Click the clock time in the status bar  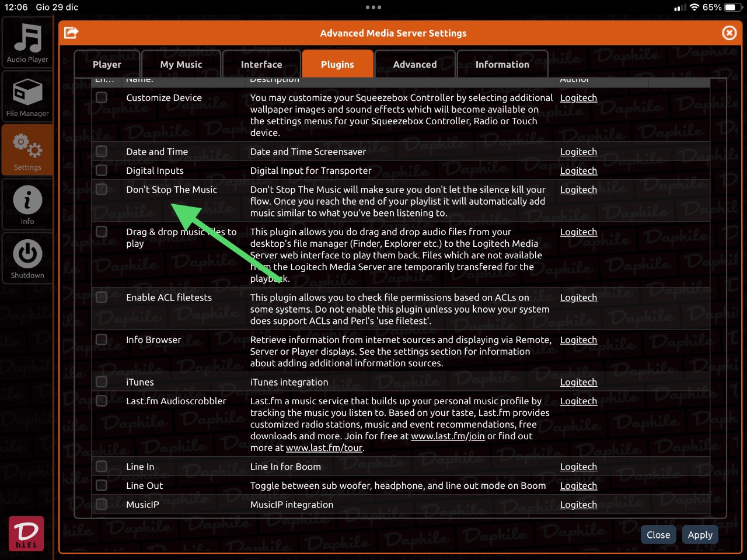tap(16, 8)
